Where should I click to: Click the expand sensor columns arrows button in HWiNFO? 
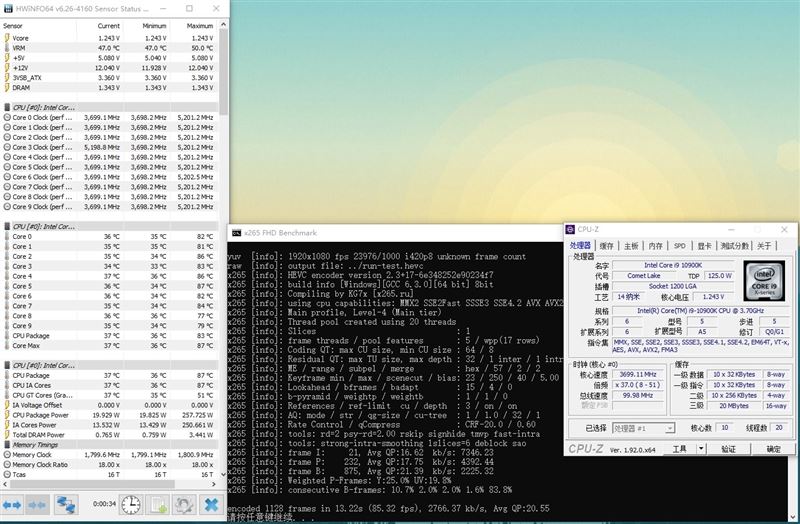12,505
